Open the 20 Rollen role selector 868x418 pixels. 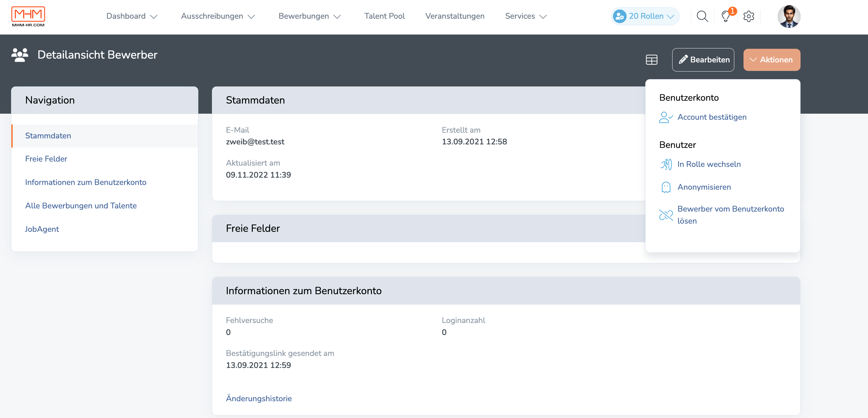(645, 16)
